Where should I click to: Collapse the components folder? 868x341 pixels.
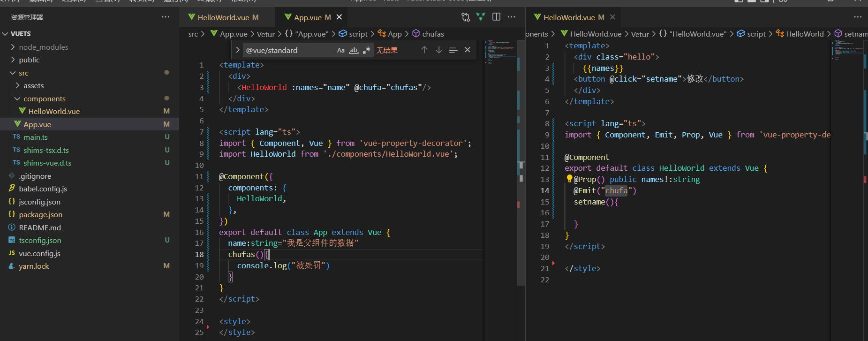(17, 99)
